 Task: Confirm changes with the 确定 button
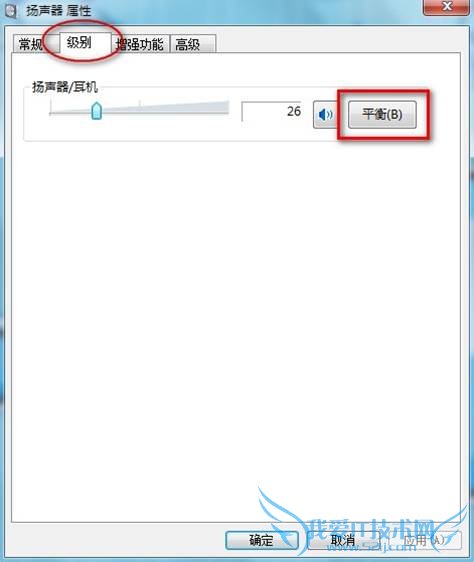pyautogui.click(x=262, y=540)
